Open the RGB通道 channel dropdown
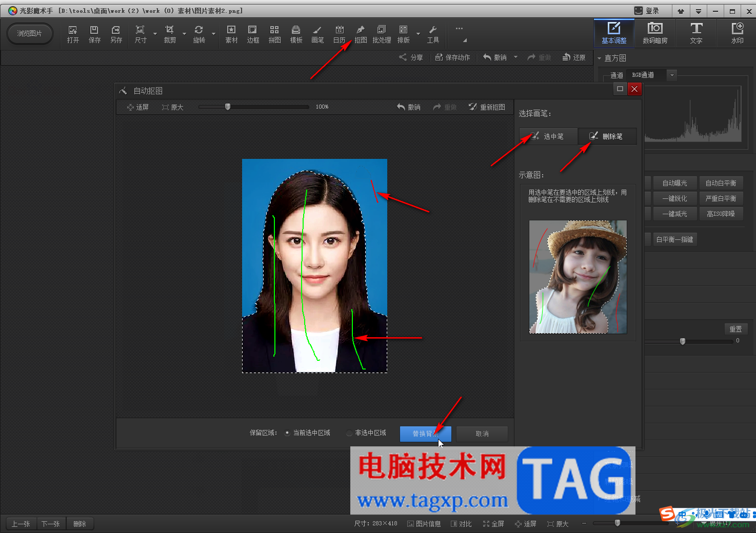The width and height of the screenshot is (756, 533). pyautogui.click(x=672, y=75)
